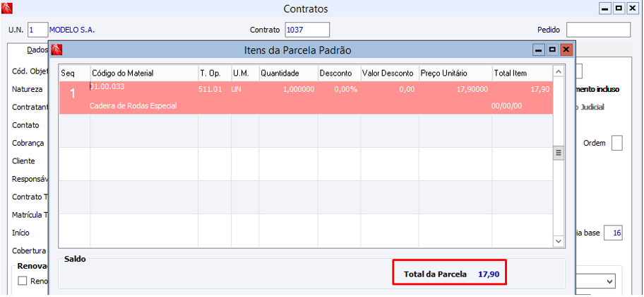Click the items grid scrollbar thumb
The width and height of the screenshot is (644, 297).
[558, 153]
